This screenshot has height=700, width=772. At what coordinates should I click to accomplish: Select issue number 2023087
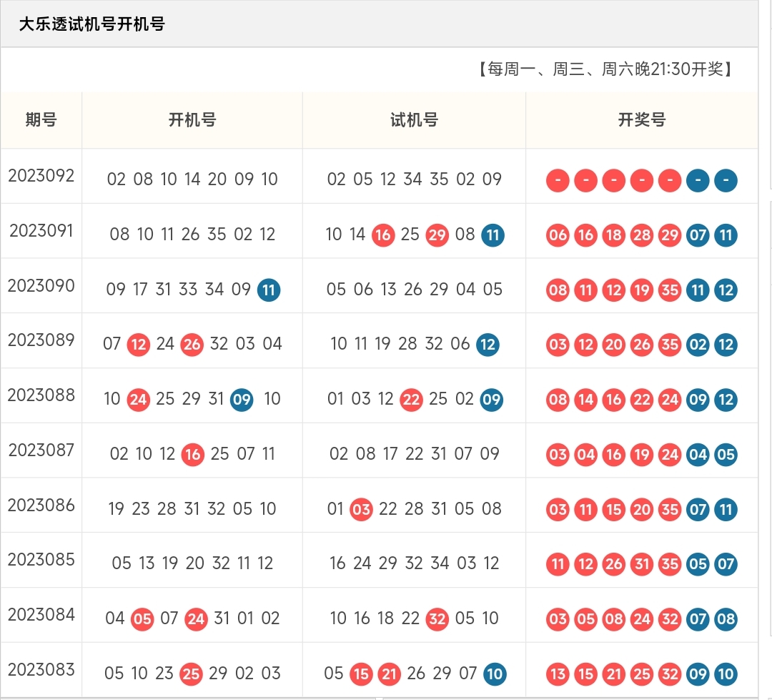point(41,450)
